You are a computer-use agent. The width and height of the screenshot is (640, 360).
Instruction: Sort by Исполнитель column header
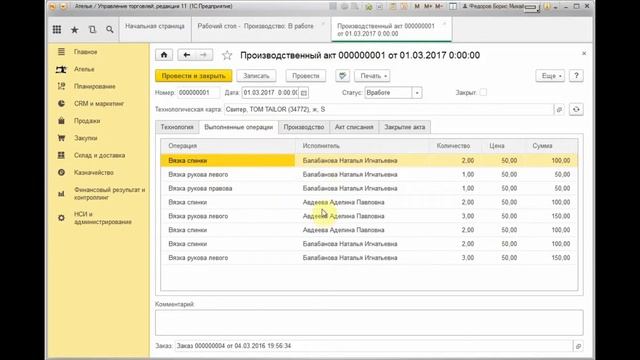362,146
